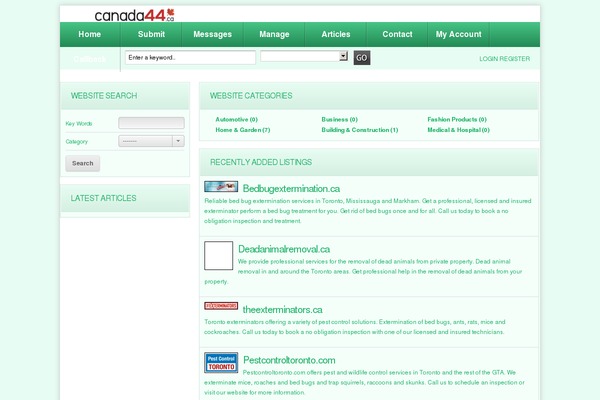Open the My Account menu item
The width and height of the screenshot is (600, 400).
[458, 34]
